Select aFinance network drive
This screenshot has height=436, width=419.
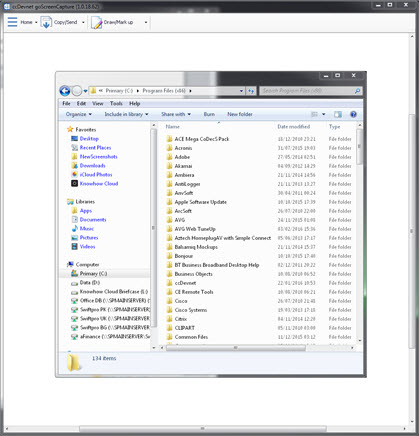click(115, 337)
